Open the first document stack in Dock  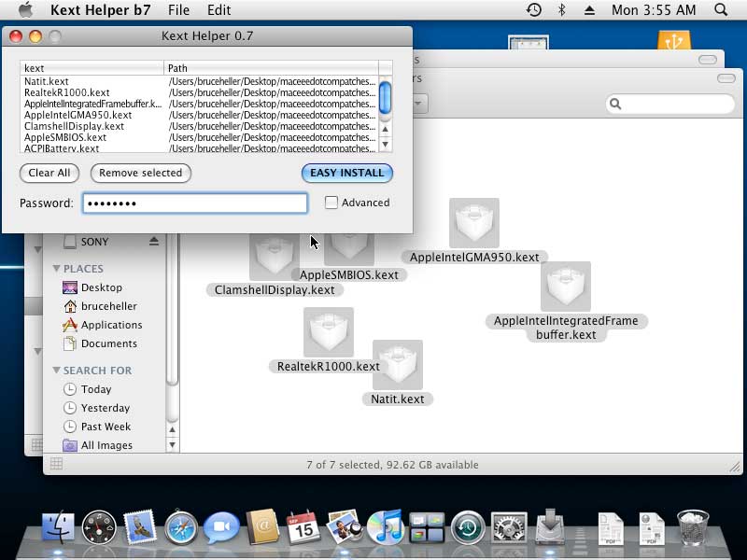click(x=611, y=527)
